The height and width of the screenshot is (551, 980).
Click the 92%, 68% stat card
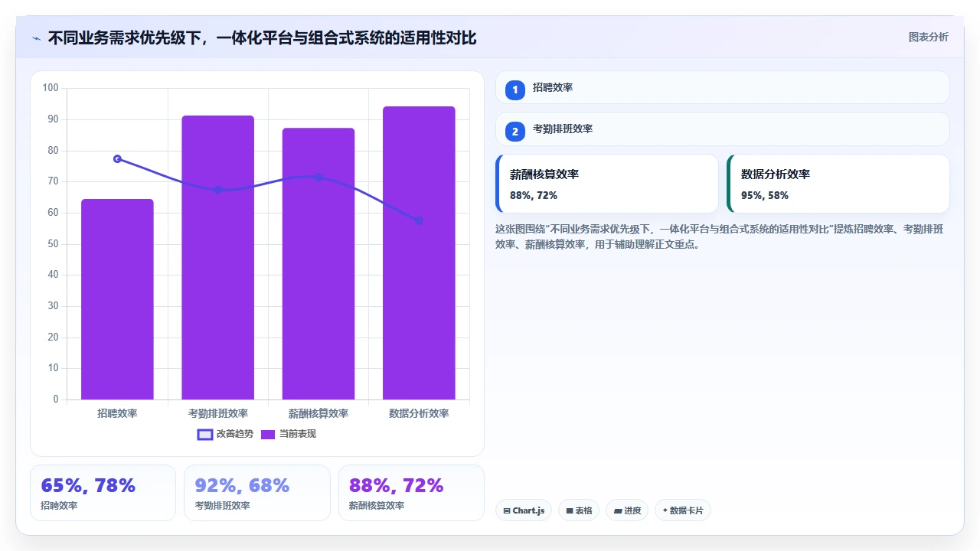[257, 493]
